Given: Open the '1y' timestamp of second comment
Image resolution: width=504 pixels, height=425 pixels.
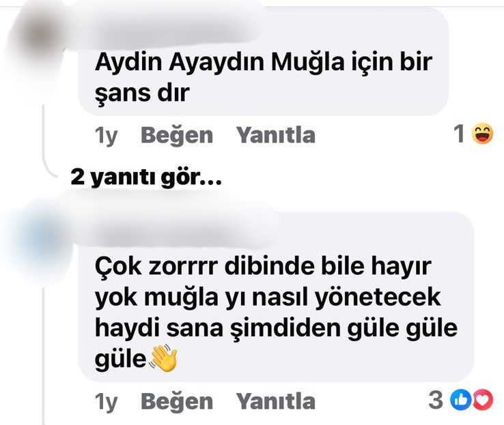Looking at the screenshot, I should (x=106, y=402).
